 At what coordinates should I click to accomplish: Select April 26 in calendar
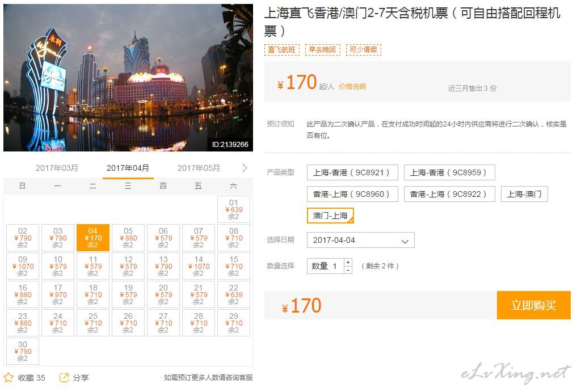[x=128, y=323]
